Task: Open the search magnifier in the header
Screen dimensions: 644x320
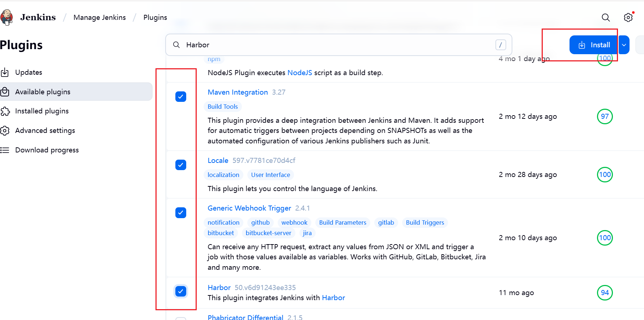Action: 606,17
